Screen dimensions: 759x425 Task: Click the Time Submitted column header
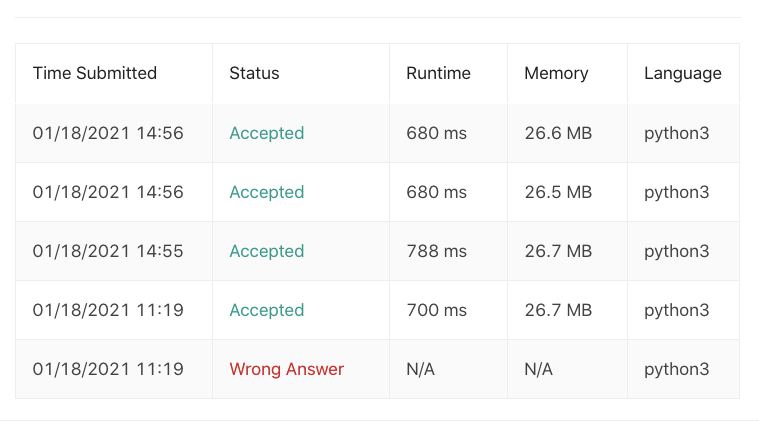click(x=95, y=73)
